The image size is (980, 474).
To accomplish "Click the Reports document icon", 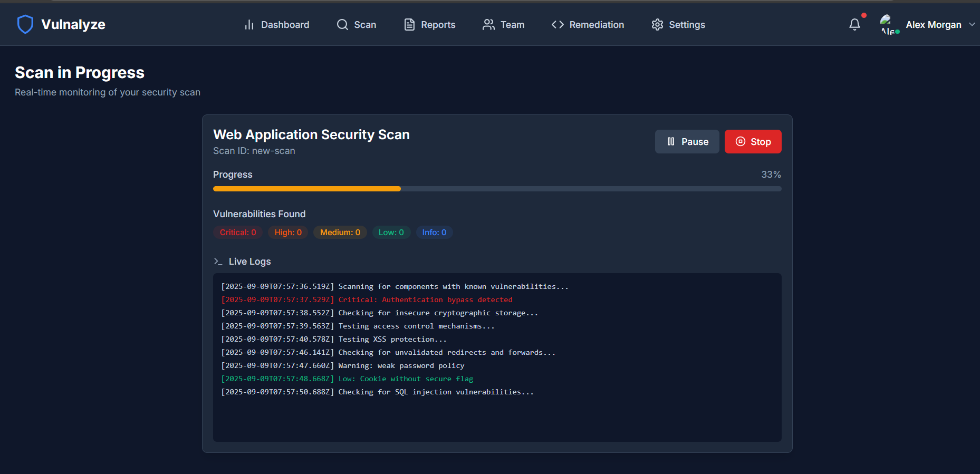I will pyautogui.click(x=409, y=25).
